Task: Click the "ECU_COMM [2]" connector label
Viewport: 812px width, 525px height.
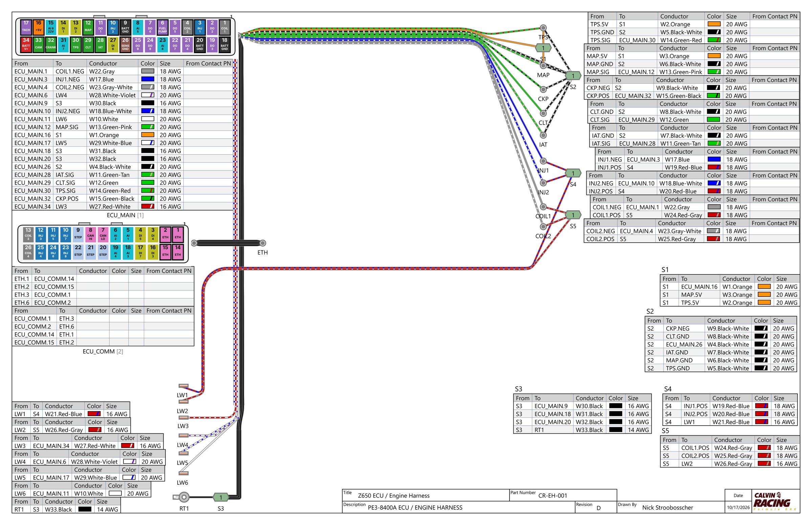Action: click(x=103, y=352)
